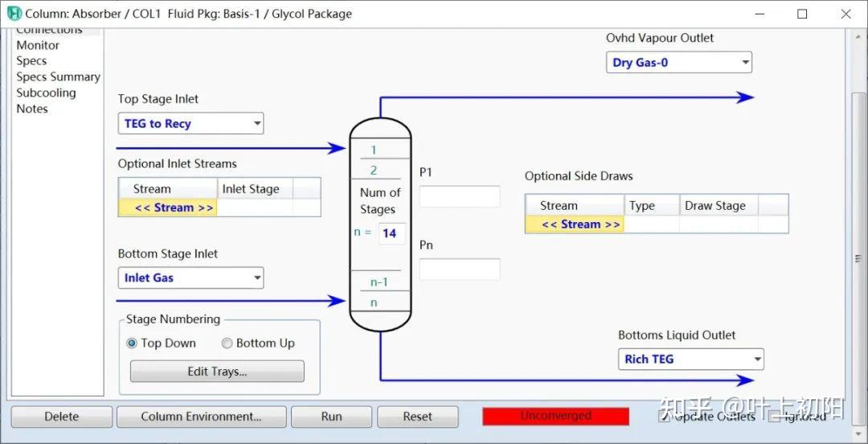Click the Edit Trays button

tap(217, 372)
